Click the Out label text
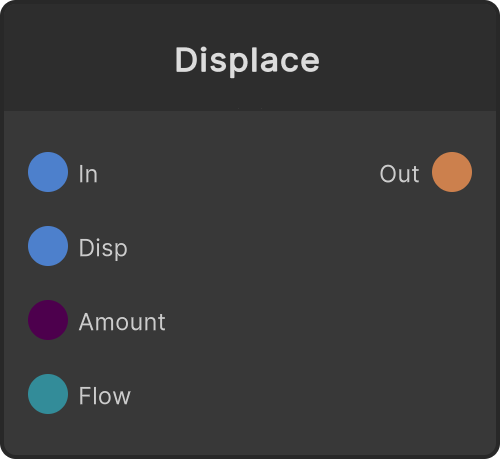This screenshot has width=500, height=459. pos(399,174)
